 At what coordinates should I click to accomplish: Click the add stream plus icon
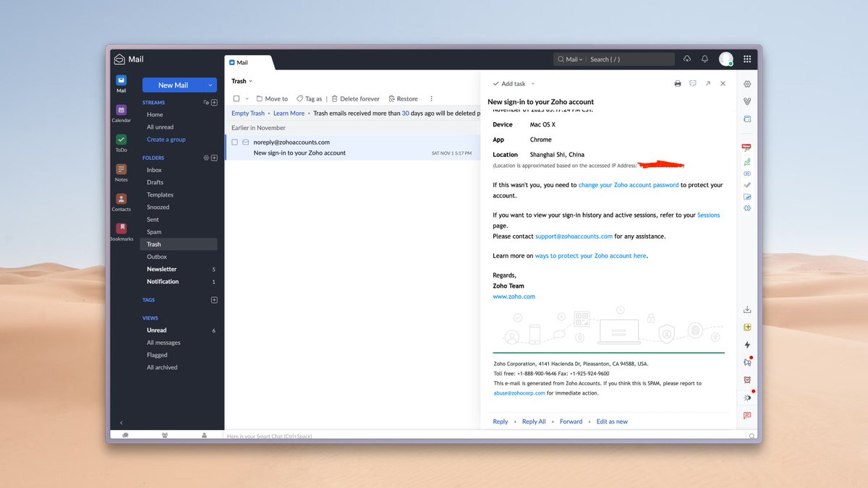(x=214, y=103)
